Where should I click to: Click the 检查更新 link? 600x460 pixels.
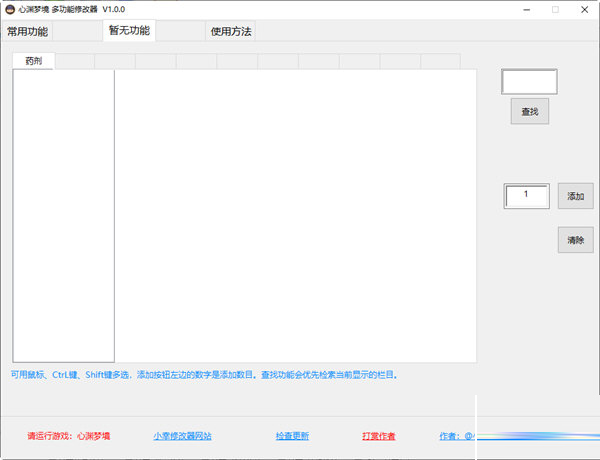pyautogui.click(x=292, y=436)
